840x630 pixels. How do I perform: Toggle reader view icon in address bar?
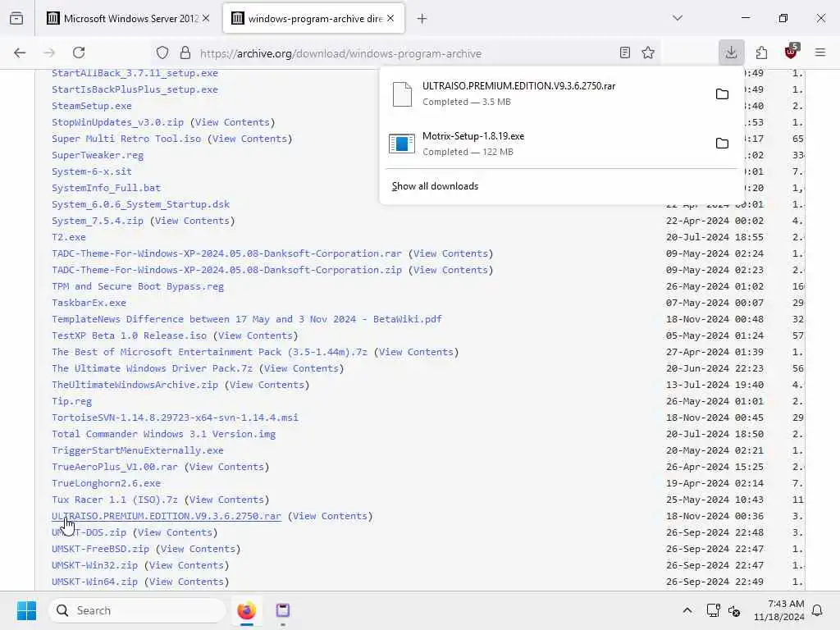pos(624,52)
